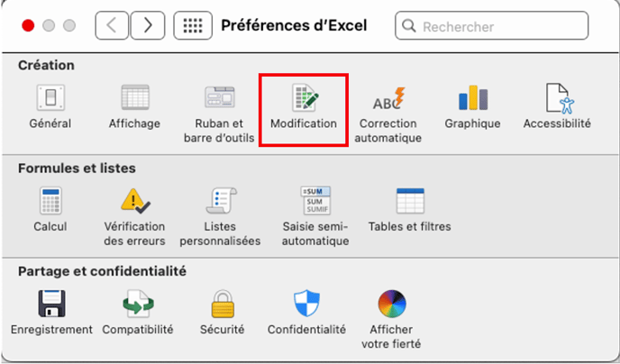Open Ruban et barre d'outils settings
The height and width of the screenshot is (364, 620).
click(x=219, y=97)
